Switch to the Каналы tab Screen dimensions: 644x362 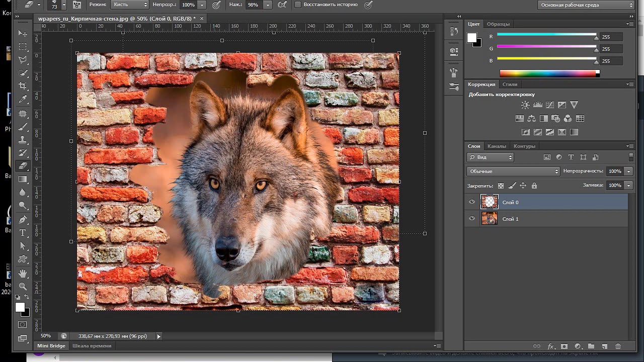pyautogui.click(x=497, y=146)
